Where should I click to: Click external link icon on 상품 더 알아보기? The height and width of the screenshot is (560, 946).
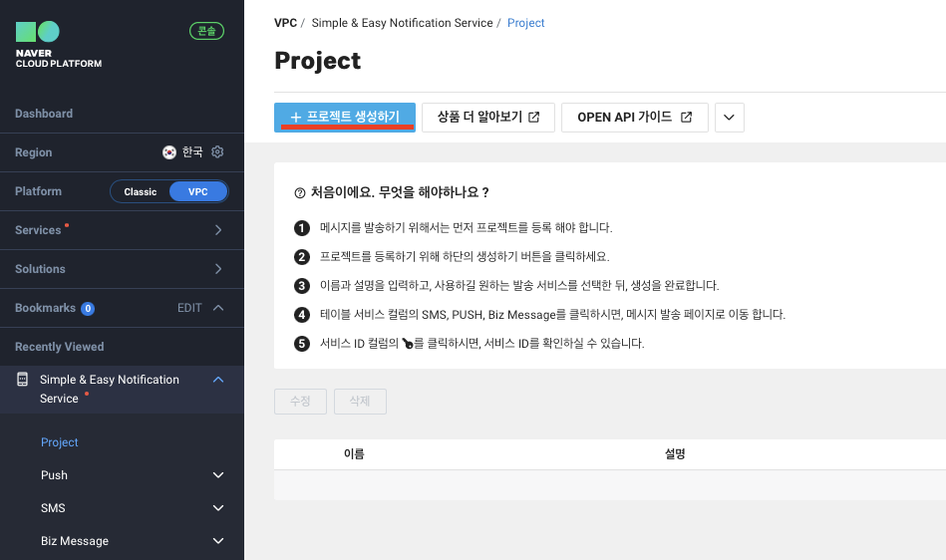click(x=534, y=117)
